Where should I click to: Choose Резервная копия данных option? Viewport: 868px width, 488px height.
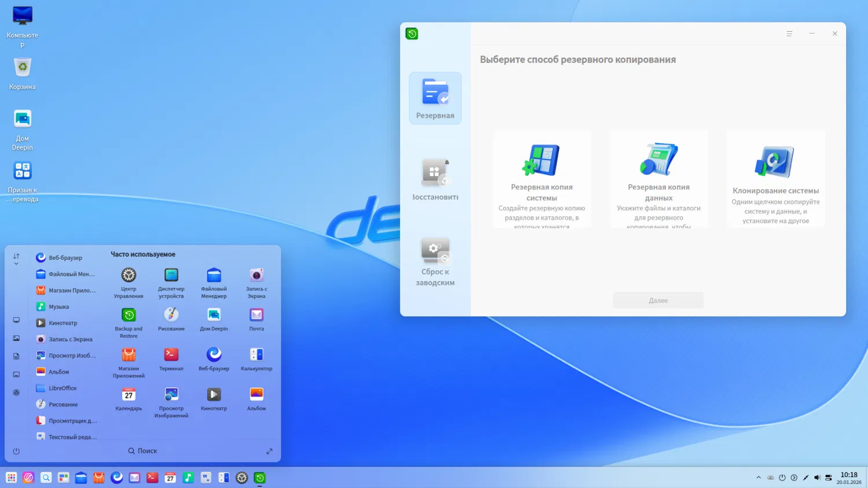(x=659, y=179)
